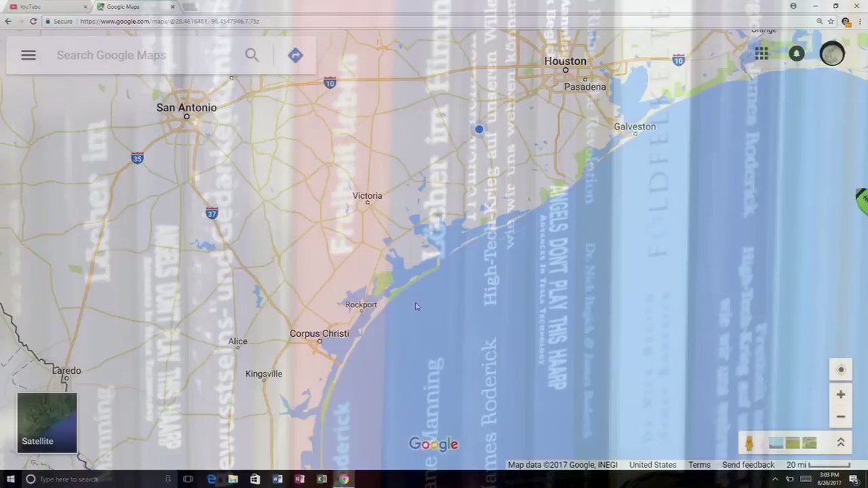Click the United States region link
This screenshot has height=488, width=868.
tap(652, 465)
